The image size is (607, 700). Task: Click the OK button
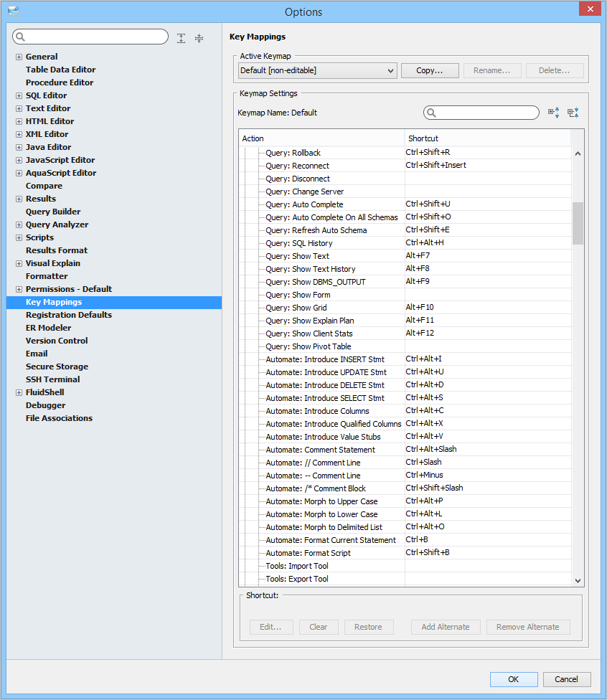514,679
